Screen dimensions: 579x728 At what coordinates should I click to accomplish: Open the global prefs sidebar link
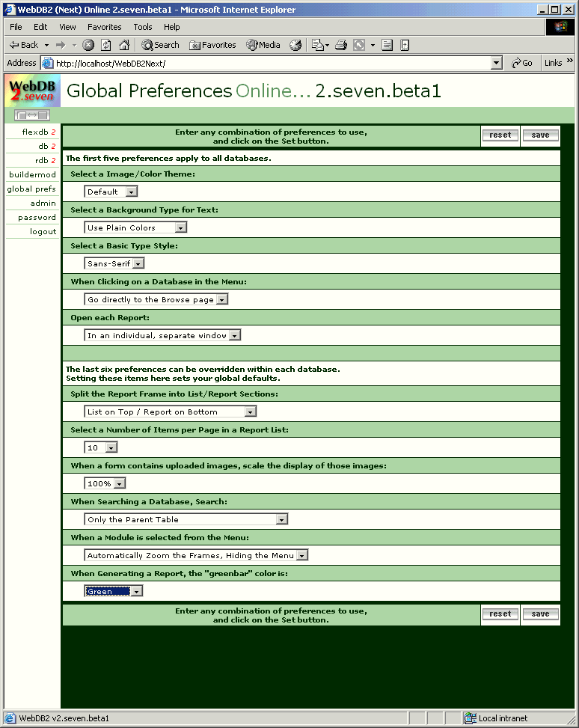(31, 189)
